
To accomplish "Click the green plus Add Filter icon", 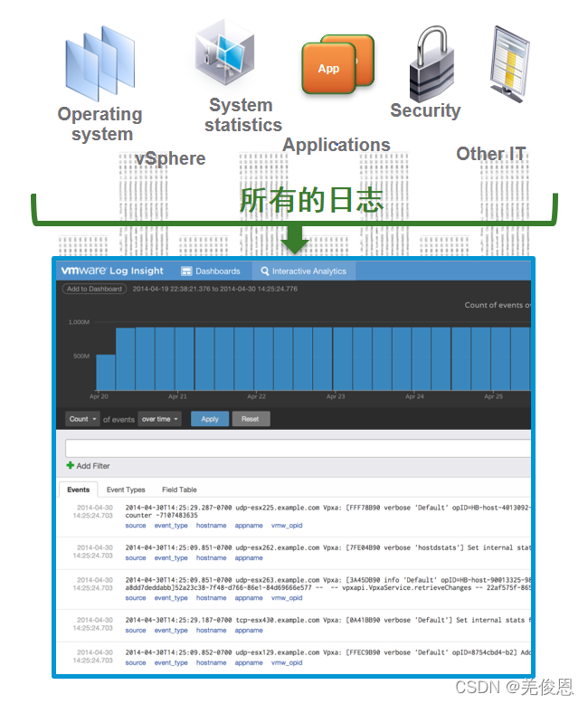I will pyautogui.click(x=70, y=465).
